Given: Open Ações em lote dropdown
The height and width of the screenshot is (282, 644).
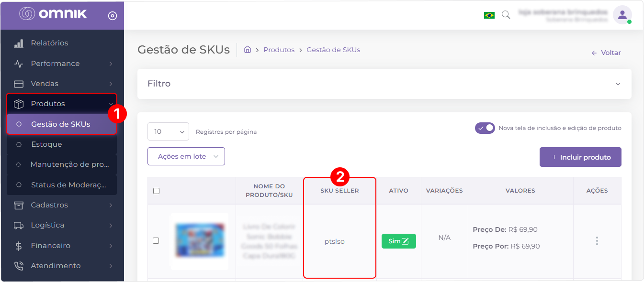Looking at the screenshot, I should 186,156.
